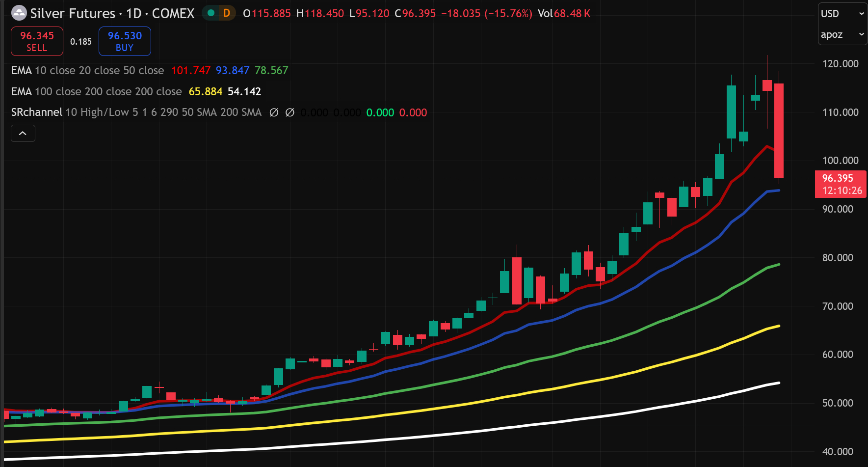Screen dimensions: 868x467
Task: Select the SRchannel indicator legend
Action: click(x=37, y=112)
